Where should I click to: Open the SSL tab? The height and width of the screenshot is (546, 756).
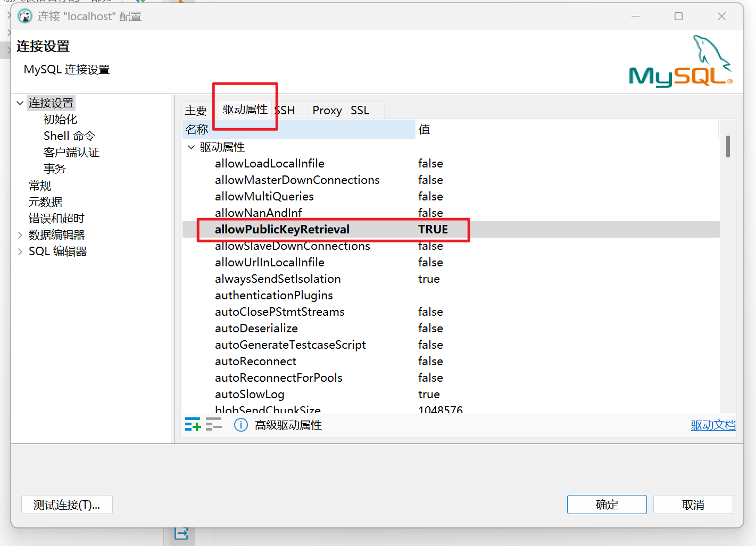360,110
